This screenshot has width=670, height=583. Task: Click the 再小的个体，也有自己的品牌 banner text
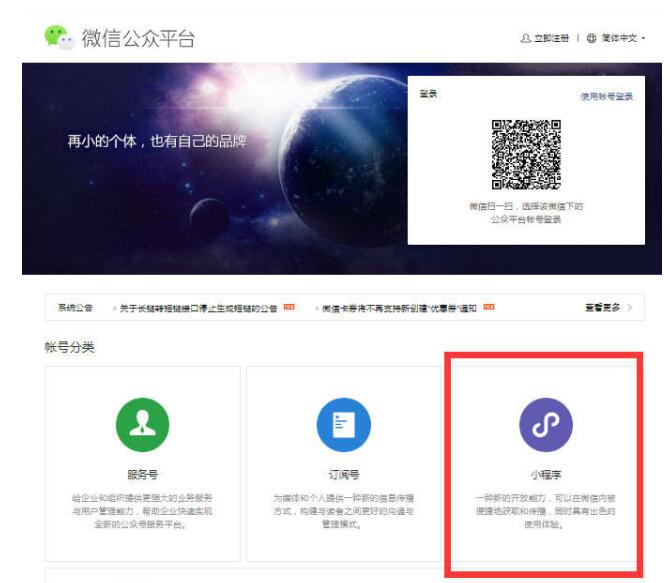pyautogui.click(x=157, y=141)
